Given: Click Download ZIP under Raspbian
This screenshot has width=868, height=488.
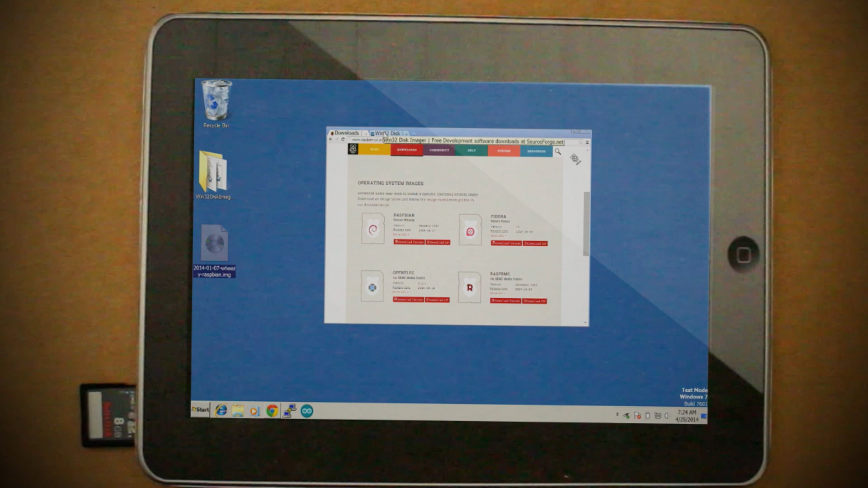Looking at the screenshot, I should (x=438, y=243).
